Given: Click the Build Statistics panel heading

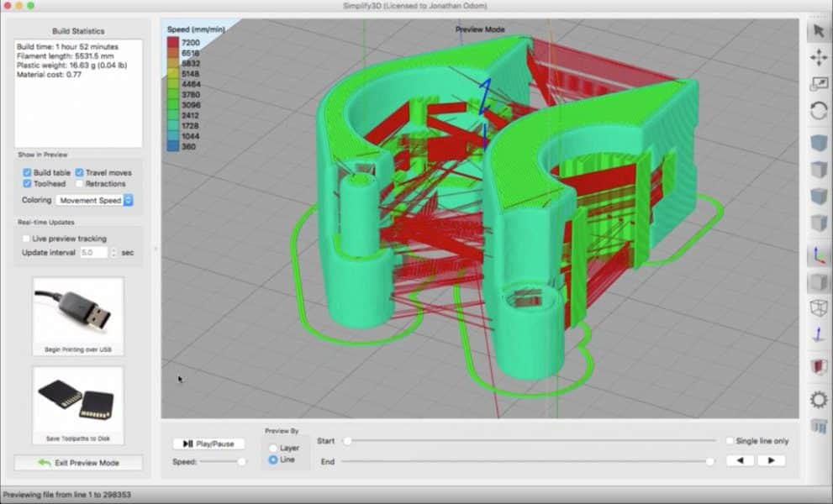Looking at the screenshot, I should (x=78, y=31).
